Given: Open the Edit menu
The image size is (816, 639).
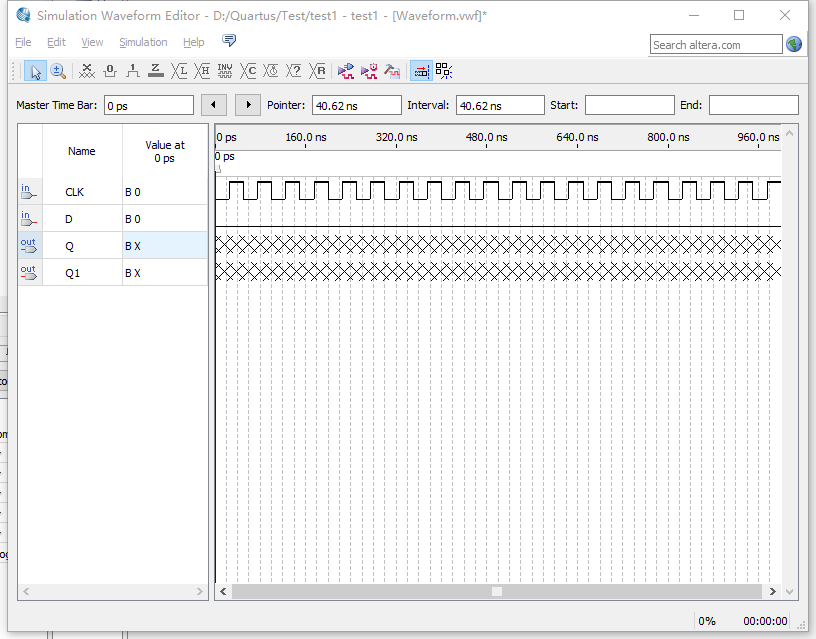Looking at the screenshot, I should [x=56, y=42].
